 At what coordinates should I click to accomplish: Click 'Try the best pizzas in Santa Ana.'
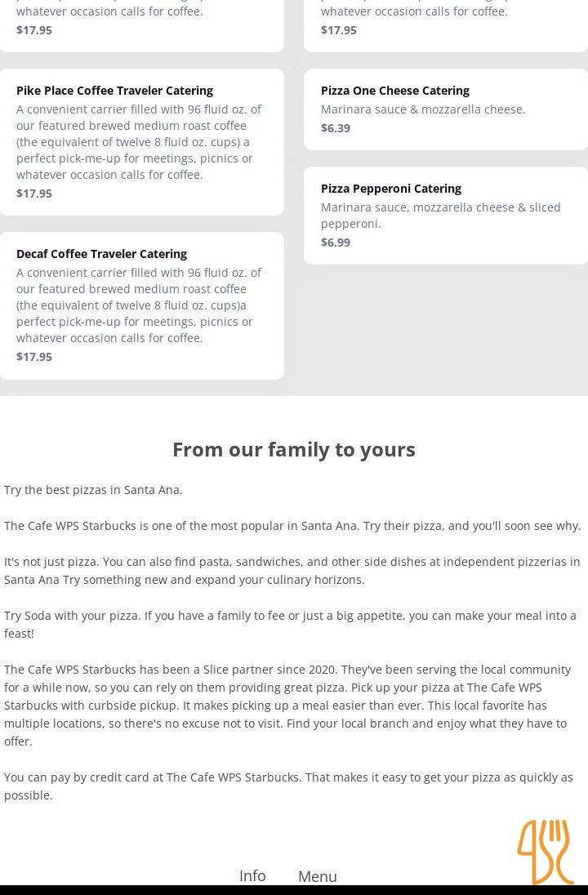(93, 490)
